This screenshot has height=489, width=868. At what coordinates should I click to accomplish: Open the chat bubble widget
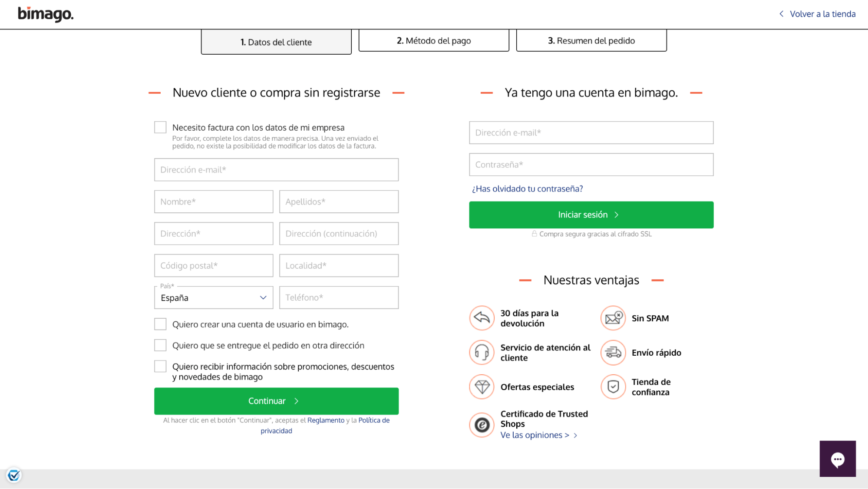click(x=837, y=459)
